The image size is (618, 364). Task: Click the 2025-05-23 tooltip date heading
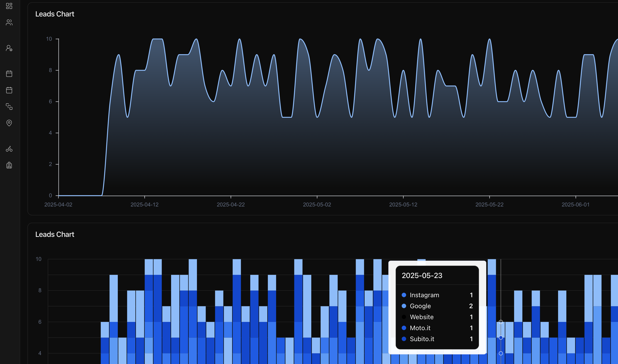[x=422, y=276]
